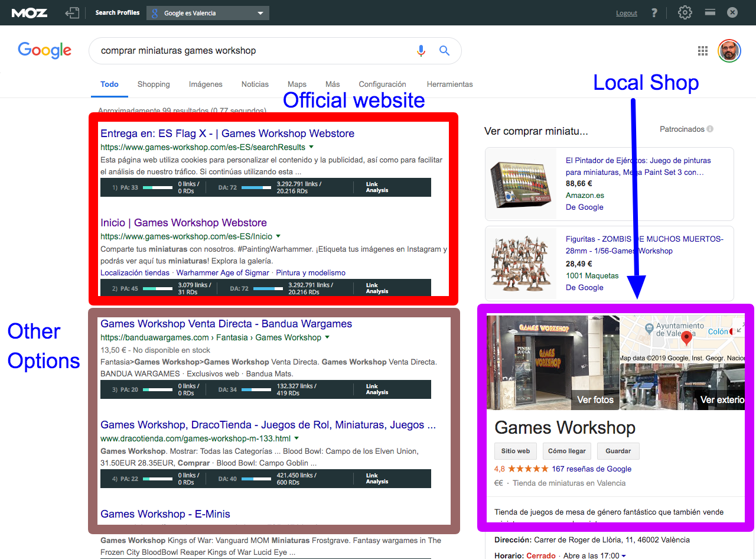Open Link Analysis for Inicio result
This screenshot has height=559, width=756.
tap(377, 288)
